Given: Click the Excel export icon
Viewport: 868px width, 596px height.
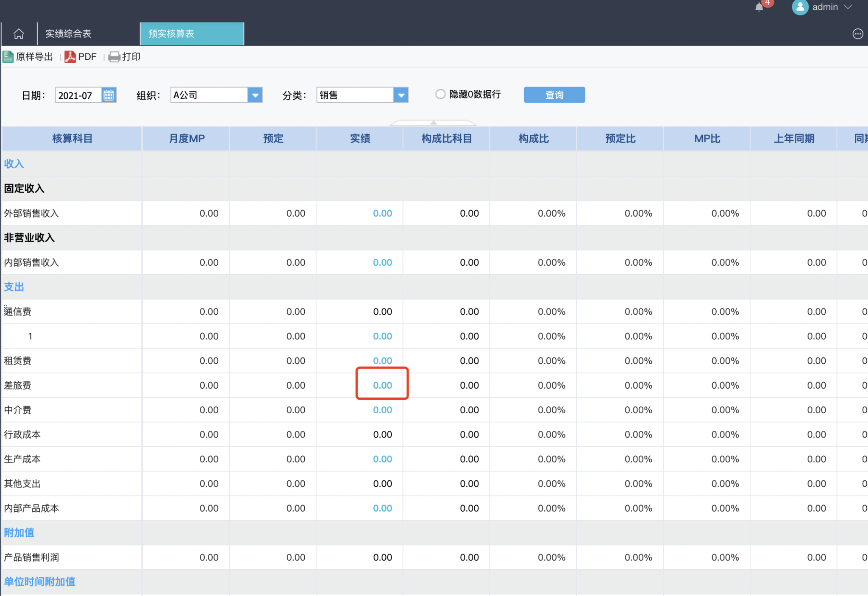Looking at the screenshot, I should coord(8,57).
